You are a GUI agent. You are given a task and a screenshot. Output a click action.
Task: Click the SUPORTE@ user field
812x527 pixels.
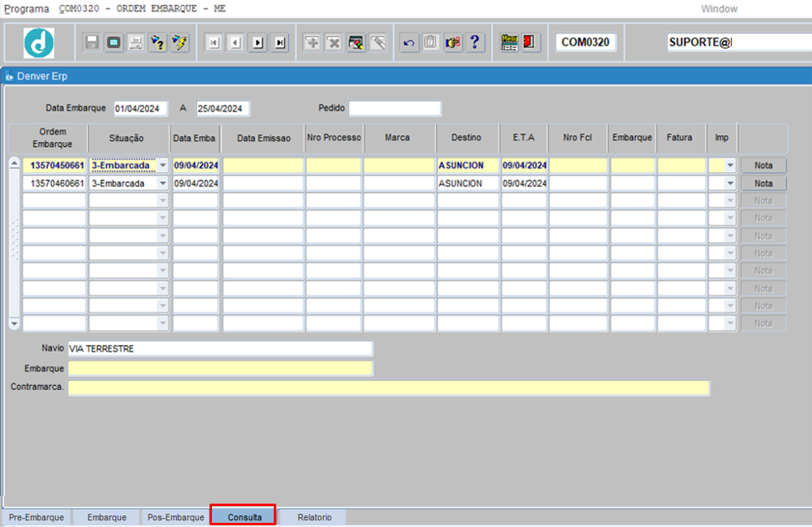pyautogui.click(x=739, y=43)
